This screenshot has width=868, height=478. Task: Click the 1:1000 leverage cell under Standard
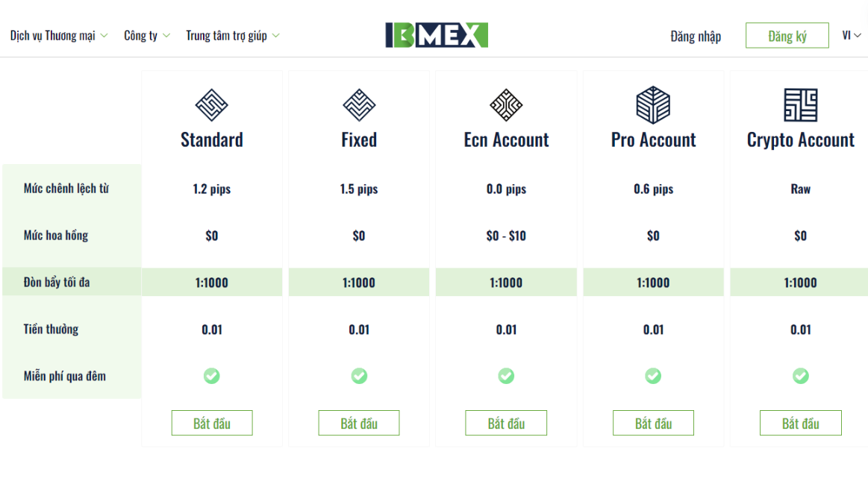212,282
